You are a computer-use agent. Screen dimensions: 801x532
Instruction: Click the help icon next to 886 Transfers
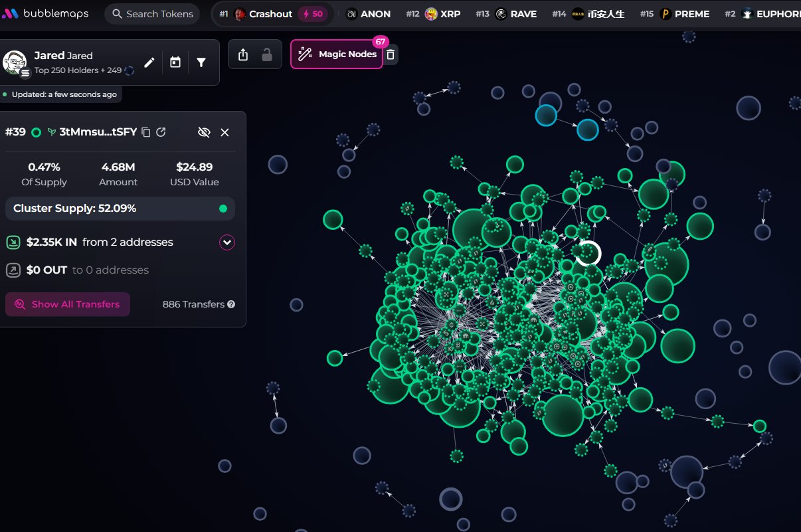click(x=231, y=304)
